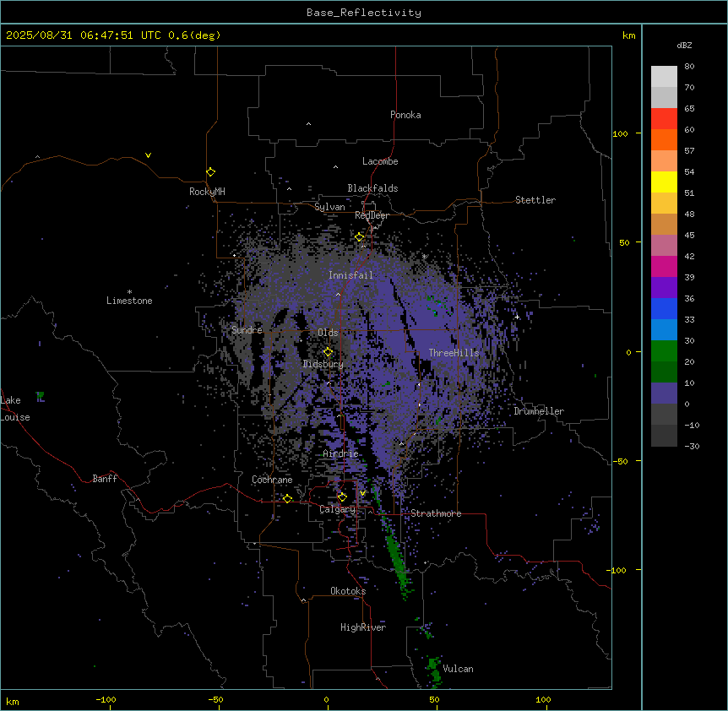Click the Vulcan label
The width and height of the screenshot is (728, 711).
click(x=458, y=669)
